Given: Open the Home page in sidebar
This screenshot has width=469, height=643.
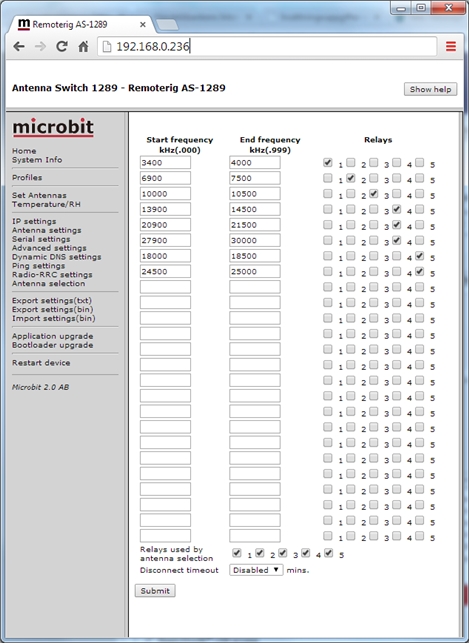Looking at the screenshot, I should pos(24,151).
